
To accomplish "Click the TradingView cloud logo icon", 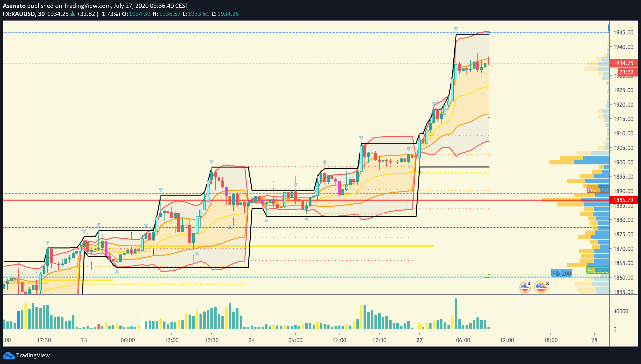I will [9, 355].
